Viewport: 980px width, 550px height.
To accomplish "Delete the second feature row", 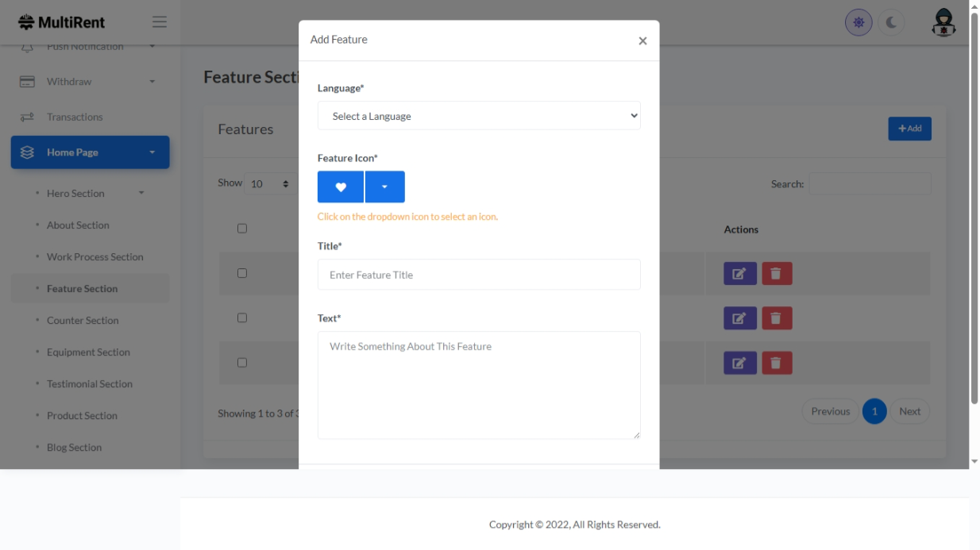I will click(777, 318).
